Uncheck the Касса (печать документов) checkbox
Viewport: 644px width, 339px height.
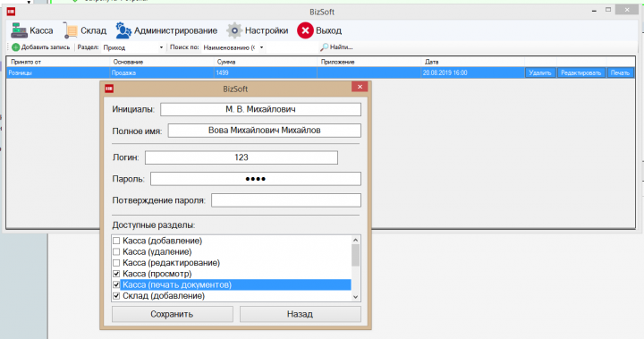(x=116, y=284)
